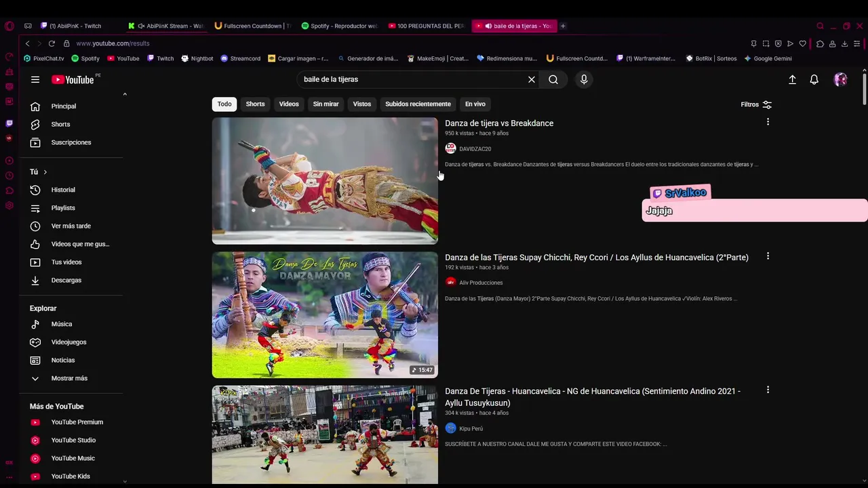Go to YouTube home via logo
868x488 pixels.
pos(73,79)
